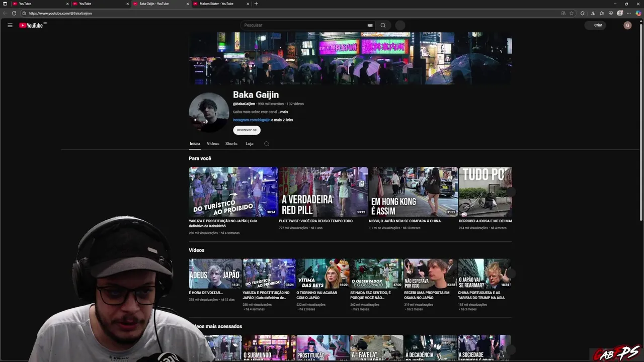
Task: Click the @BakaGaijinn handle text
Action: (x=244, y=104)
